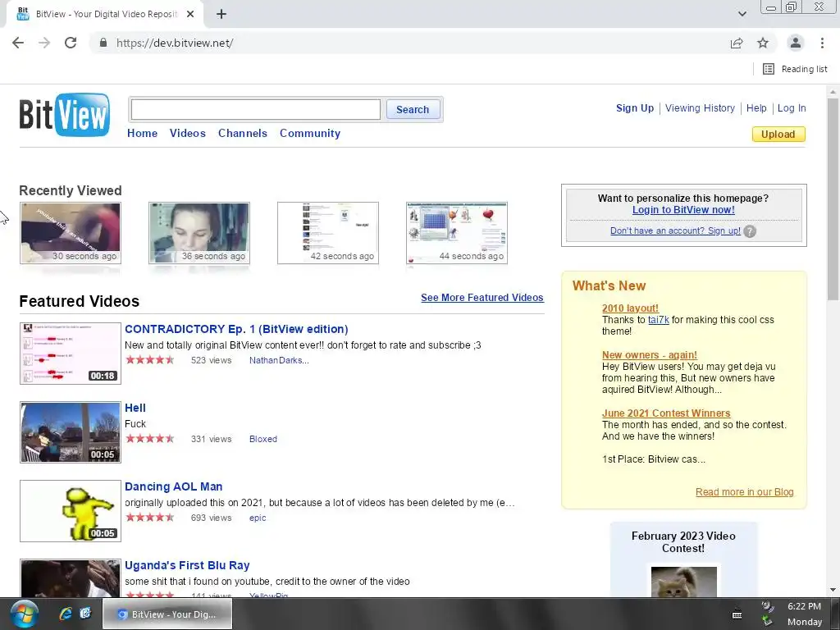Click the yellow Upload button
Screen dimensions: 840x630
click(x=778, y=134)
